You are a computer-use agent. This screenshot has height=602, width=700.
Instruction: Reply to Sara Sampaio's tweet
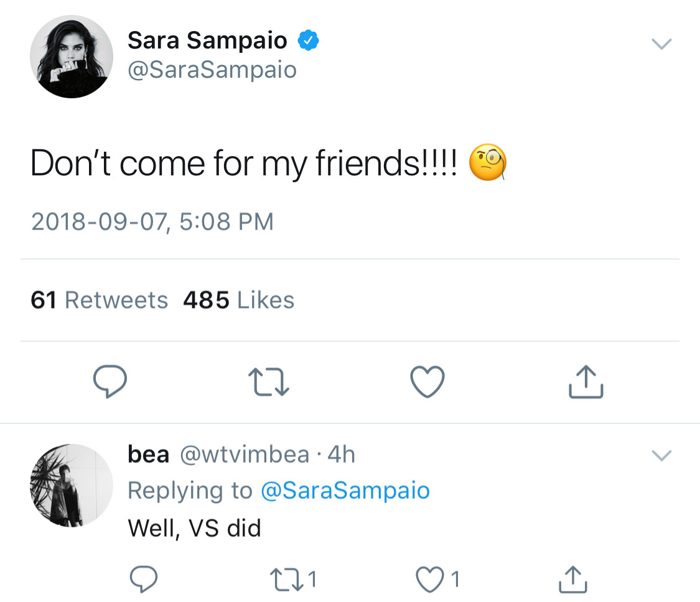110,381
